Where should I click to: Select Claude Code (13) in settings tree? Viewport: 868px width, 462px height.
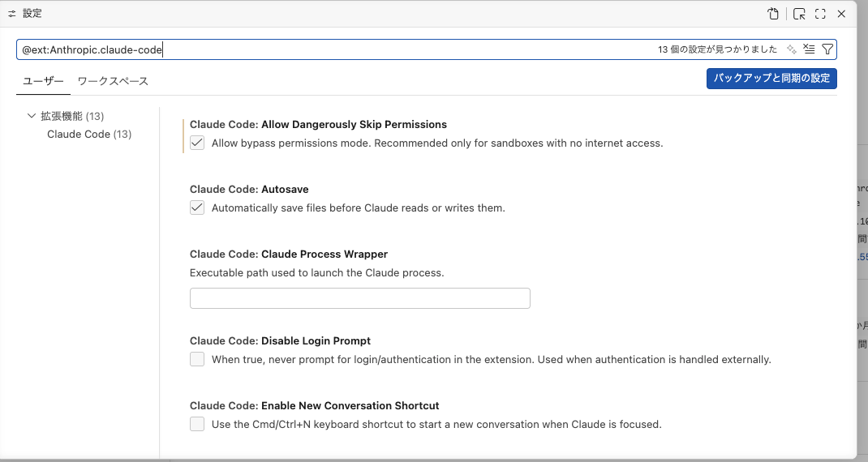(89, 134)
